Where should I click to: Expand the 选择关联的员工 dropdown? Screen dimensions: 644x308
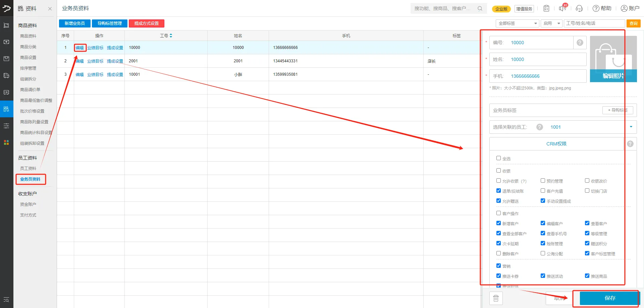[631, 127]
